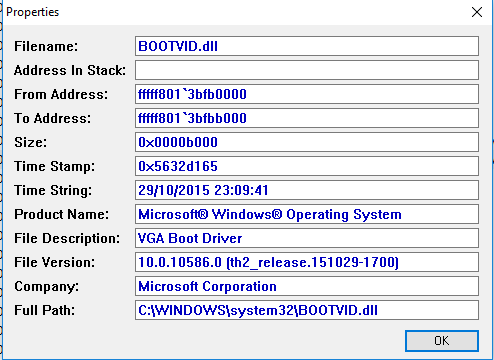Click the OK button
The image size is (494, 360).
click(x=442, y=341)
